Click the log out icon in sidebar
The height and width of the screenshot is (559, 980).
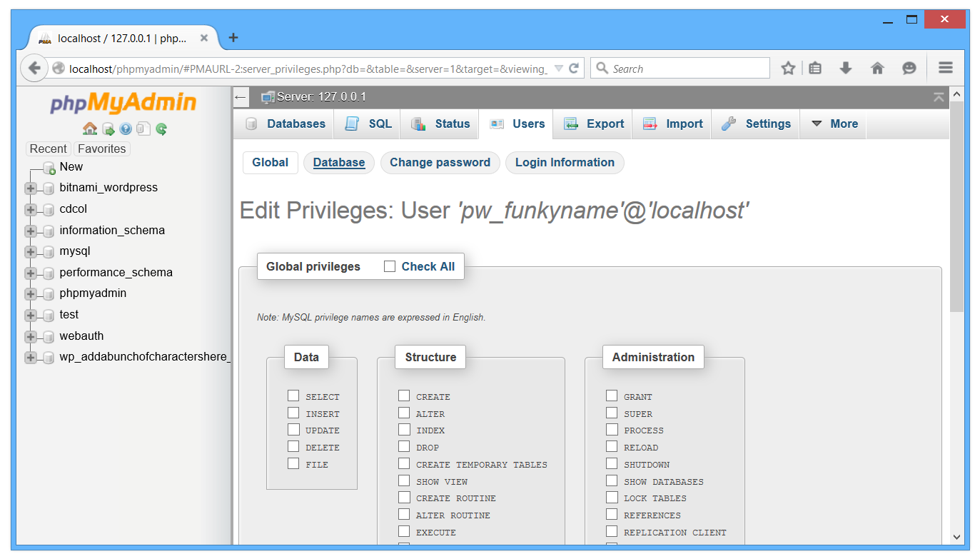tap(108, 129)
